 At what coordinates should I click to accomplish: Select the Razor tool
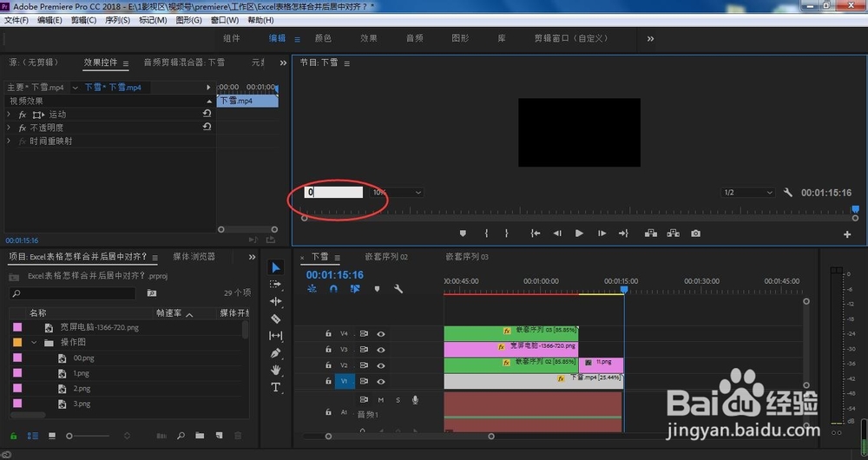pyautogui.click(x=275, y=319)
